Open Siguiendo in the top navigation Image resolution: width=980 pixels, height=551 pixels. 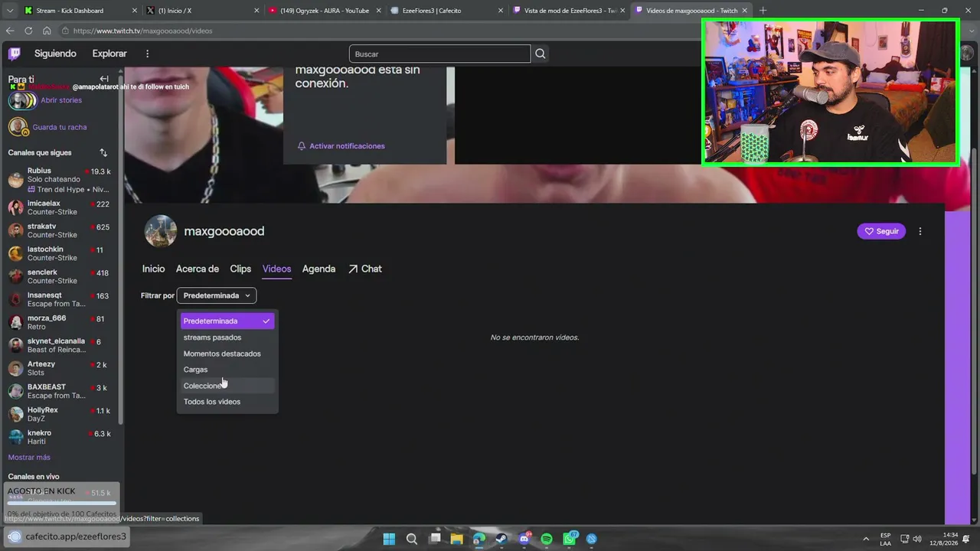pyautogui.click(x=55, y=54)
